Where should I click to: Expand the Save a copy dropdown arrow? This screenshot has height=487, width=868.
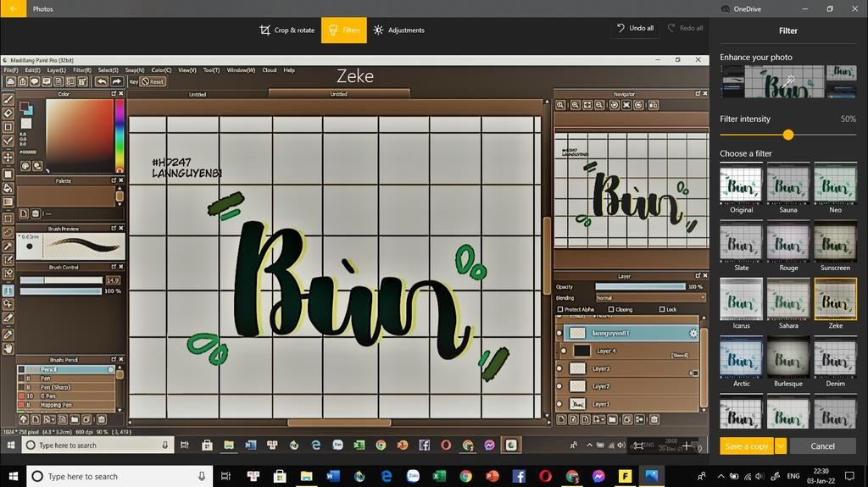coord(781,446)
